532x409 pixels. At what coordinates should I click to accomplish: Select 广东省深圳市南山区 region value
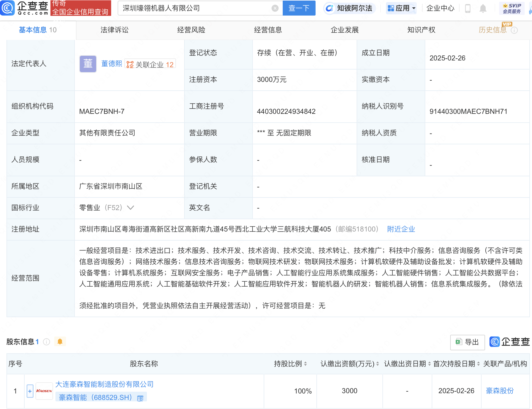tap(111, 186)
